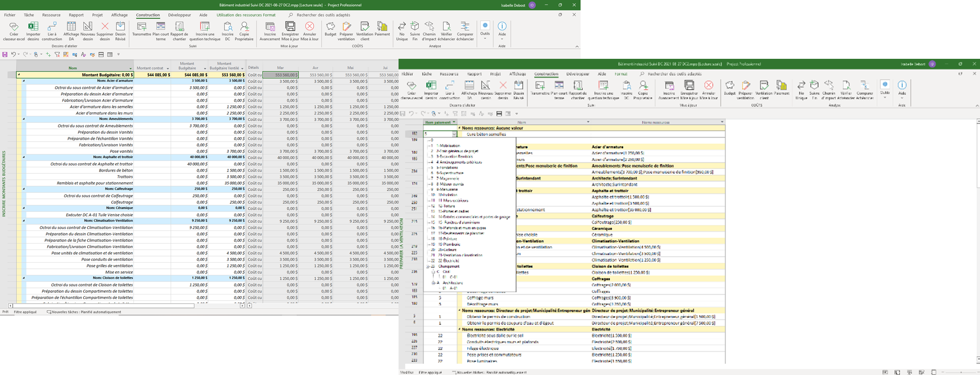Open the Item paiement column header dropdown
This screenshot has height=375, width=980.
click(453, 122)
